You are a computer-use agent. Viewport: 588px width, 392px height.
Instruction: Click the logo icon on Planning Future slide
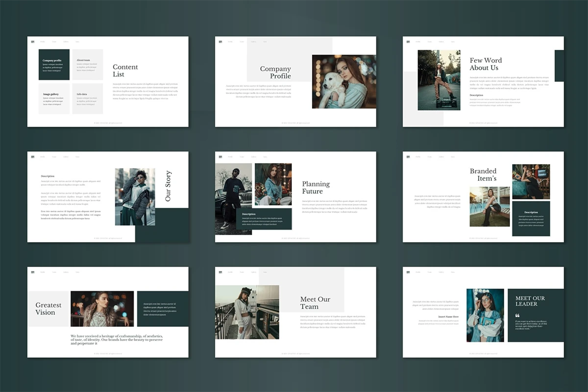tap(220, 157)
